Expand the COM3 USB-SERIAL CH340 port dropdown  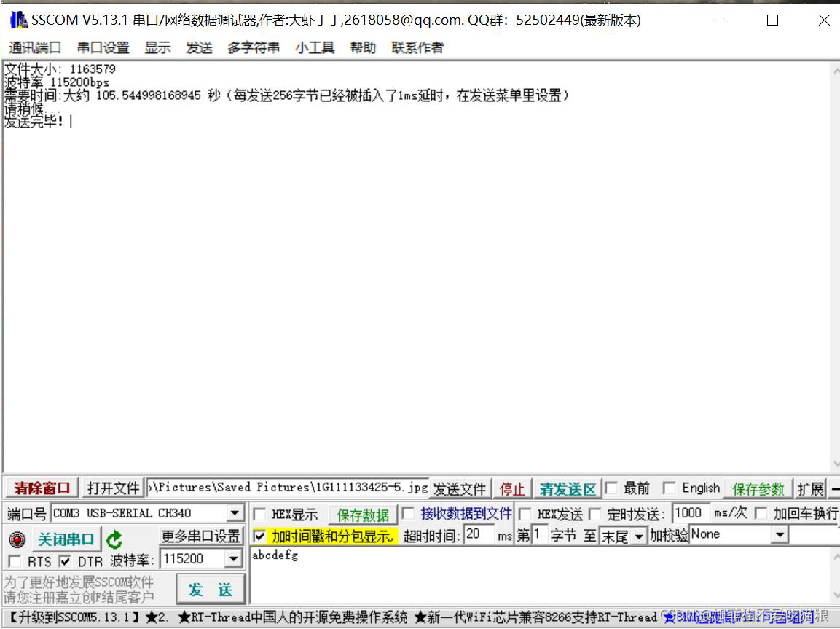pos(235,513)
